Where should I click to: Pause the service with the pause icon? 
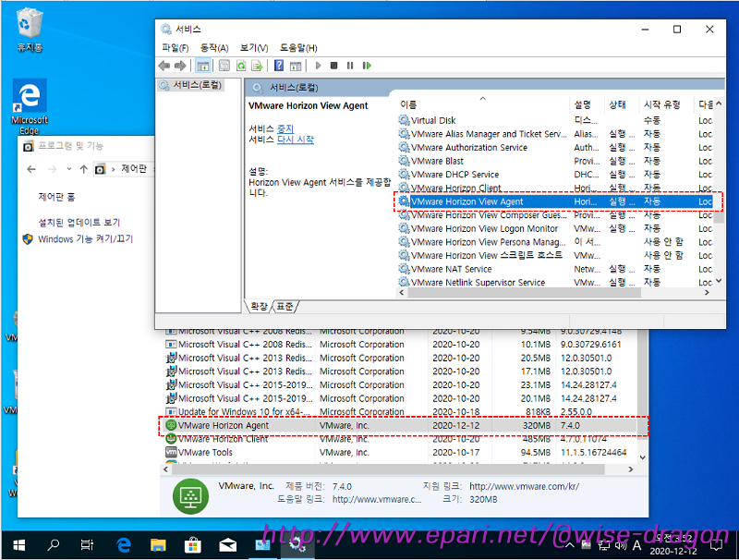click(350, 66)
